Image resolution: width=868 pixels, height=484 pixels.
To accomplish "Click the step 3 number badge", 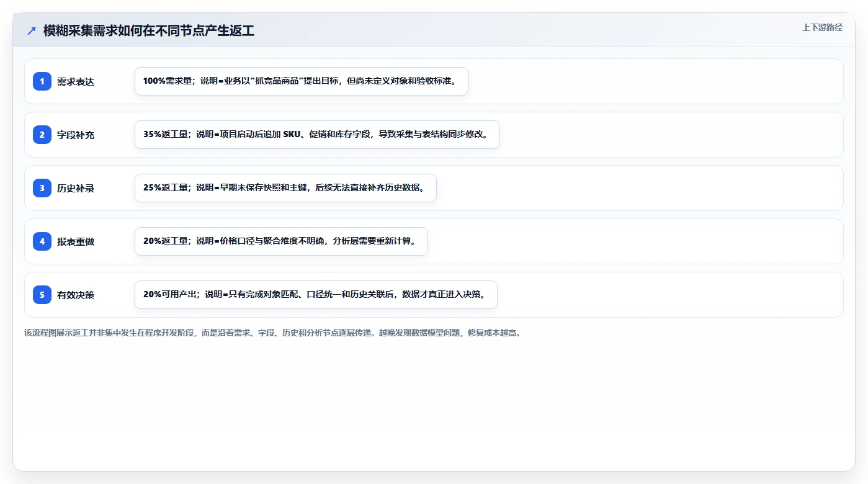I will click(x=42, y=188).
